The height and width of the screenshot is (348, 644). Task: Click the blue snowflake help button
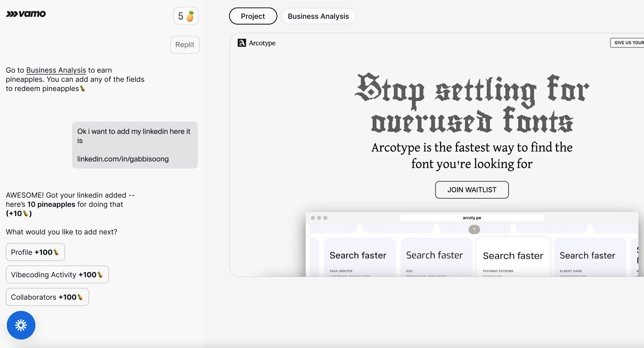point(21,325)
